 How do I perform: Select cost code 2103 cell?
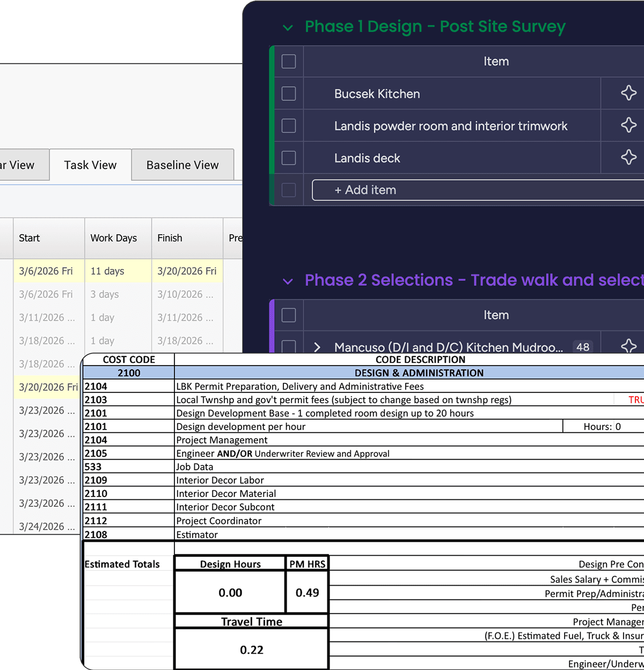click(x=129, y=399)
